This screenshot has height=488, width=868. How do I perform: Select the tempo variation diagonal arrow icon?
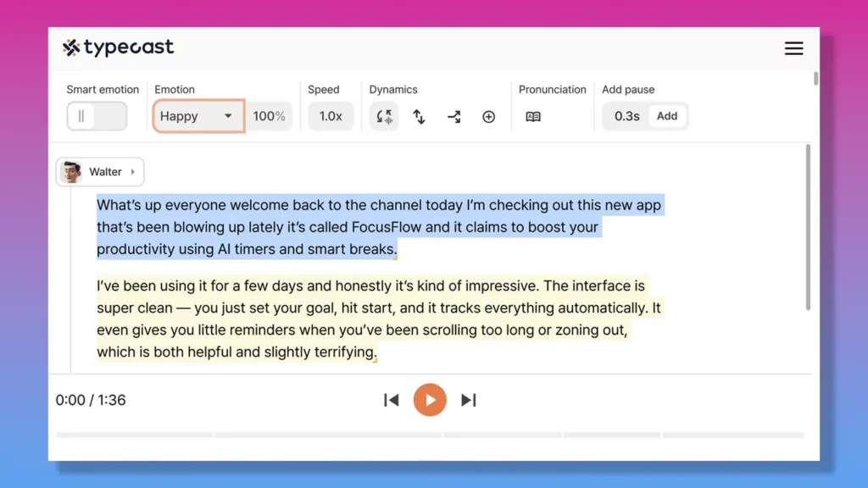tap(453, 116)
